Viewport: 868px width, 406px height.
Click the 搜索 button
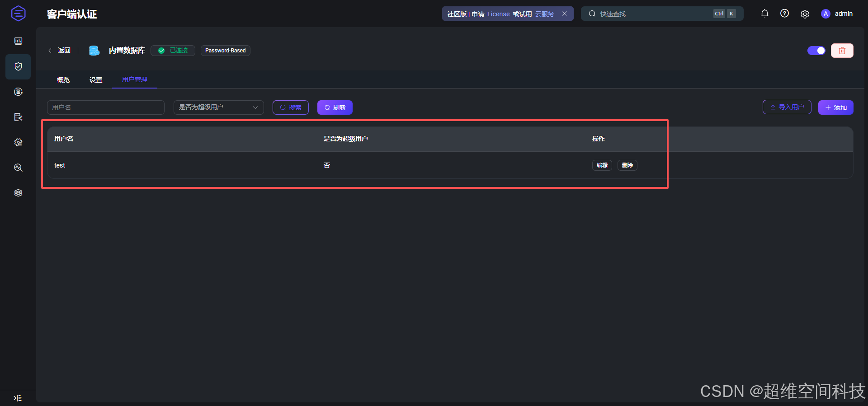(x=291, y=107)
